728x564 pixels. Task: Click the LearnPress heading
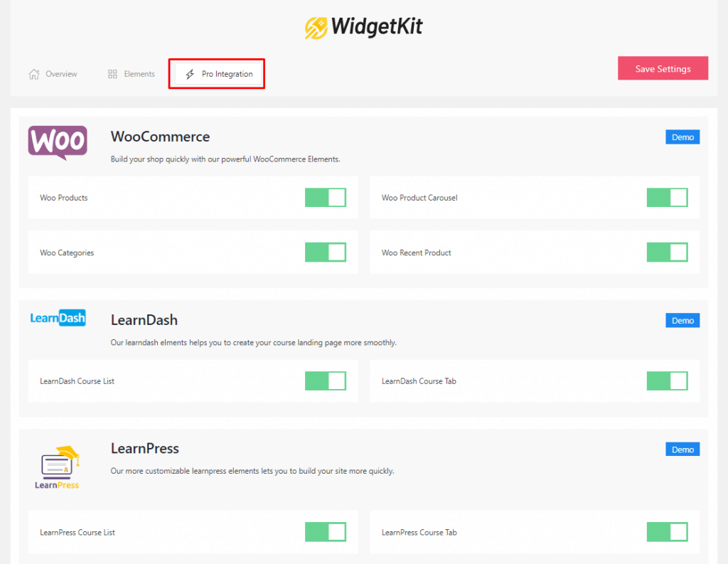144,448
